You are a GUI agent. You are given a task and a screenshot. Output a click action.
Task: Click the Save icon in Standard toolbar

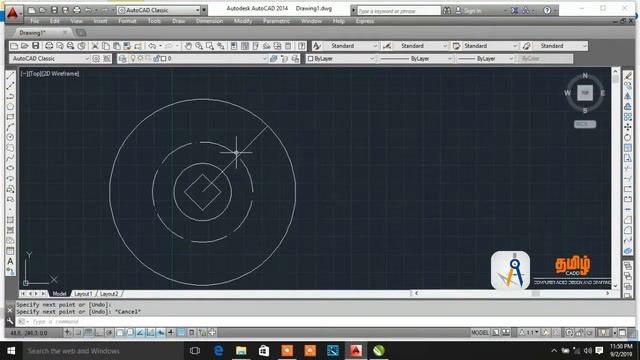(x=36, y=46)
